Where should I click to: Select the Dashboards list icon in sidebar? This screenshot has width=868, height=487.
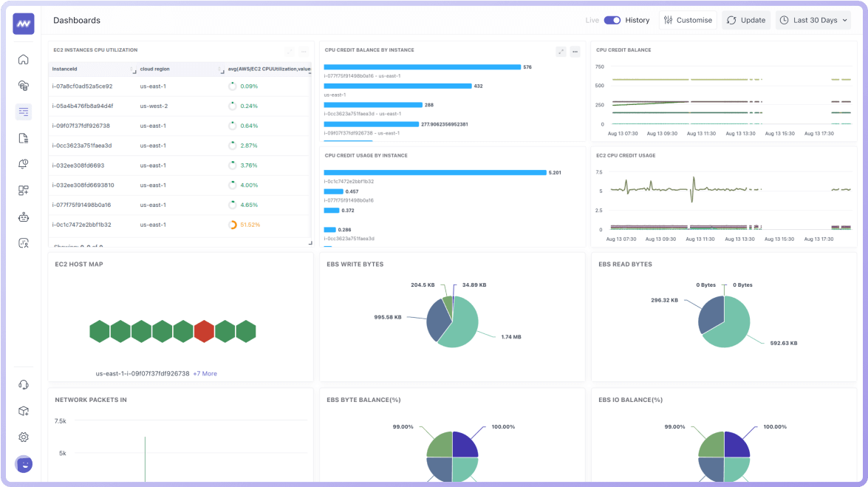23,112
